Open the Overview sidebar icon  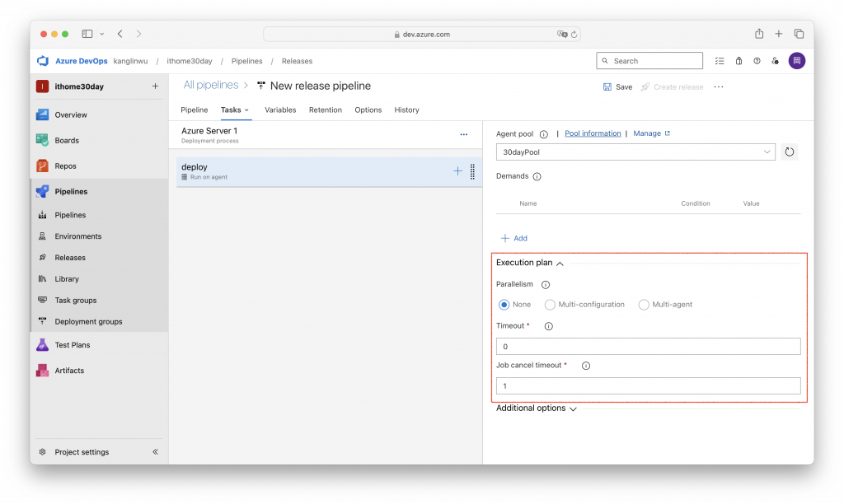pos(42,114)
